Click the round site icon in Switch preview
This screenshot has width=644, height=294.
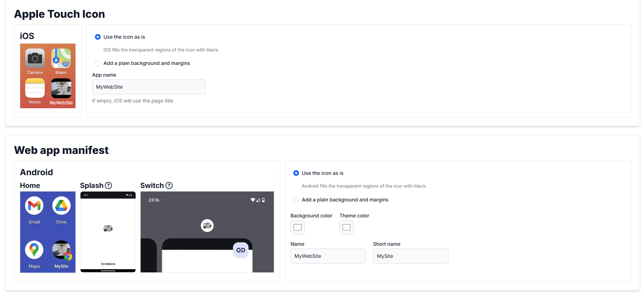click(x=207, y=226)
